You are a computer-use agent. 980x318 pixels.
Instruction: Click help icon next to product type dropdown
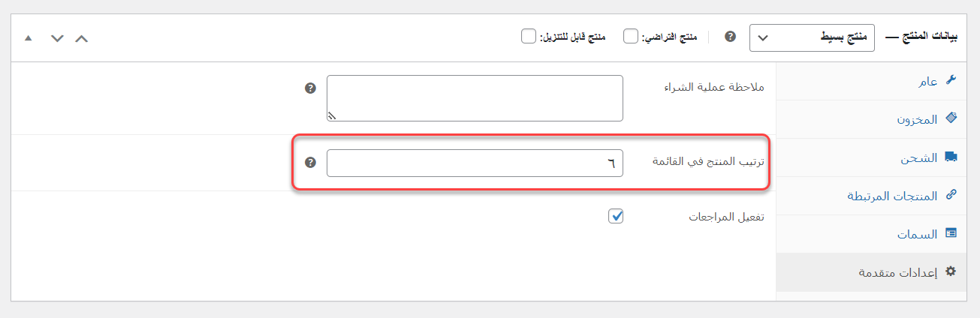tap(730, 36)
